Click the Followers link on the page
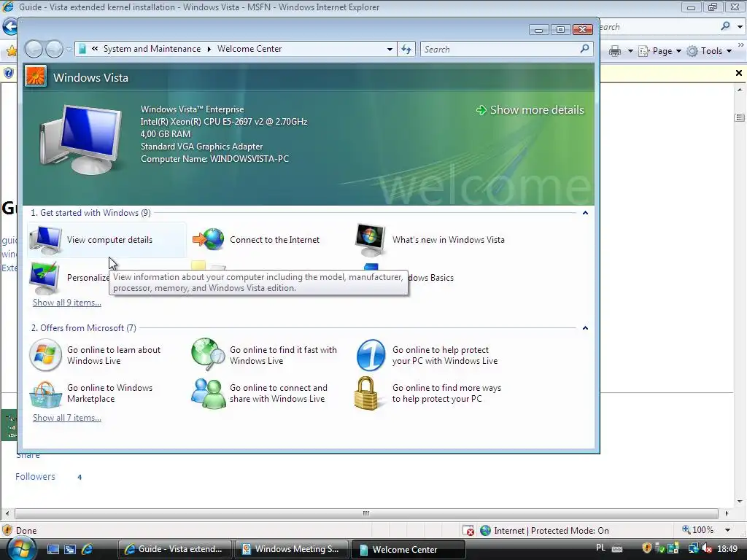 pyautogui.click(x=35, y=477)
